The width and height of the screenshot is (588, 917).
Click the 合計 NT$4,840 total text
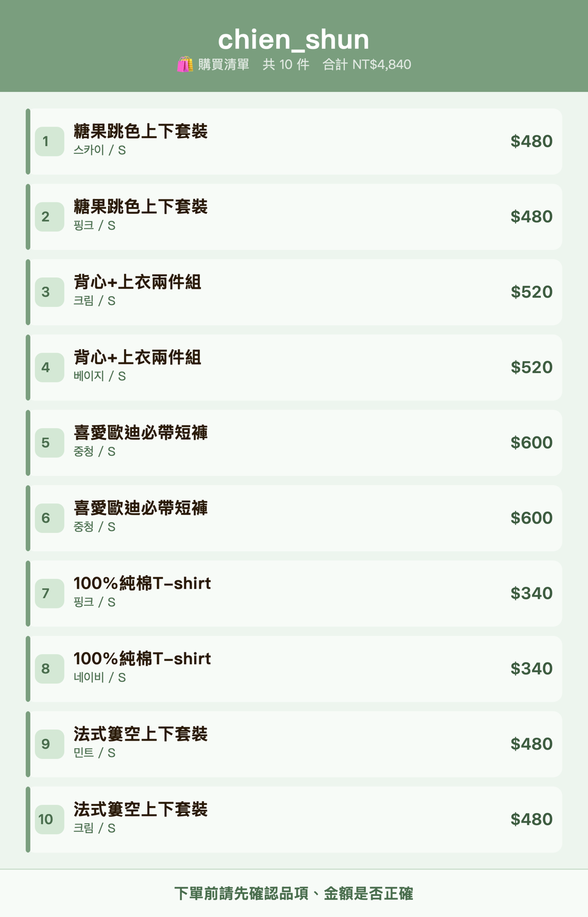click(x=367, y=64)
